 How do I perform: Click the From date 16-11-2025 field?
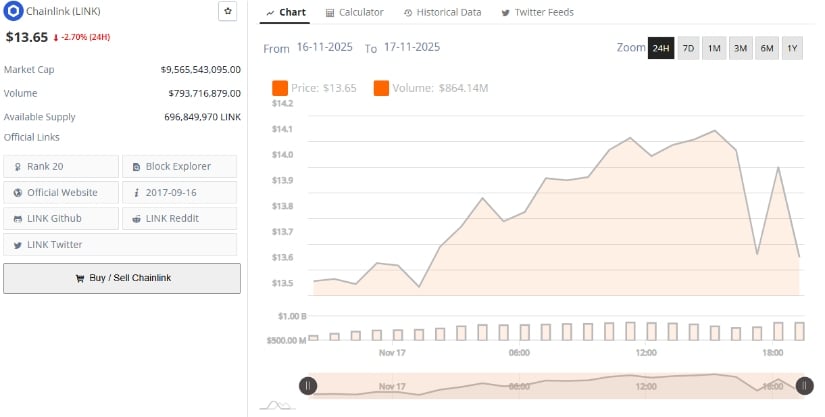pos(326,48)
